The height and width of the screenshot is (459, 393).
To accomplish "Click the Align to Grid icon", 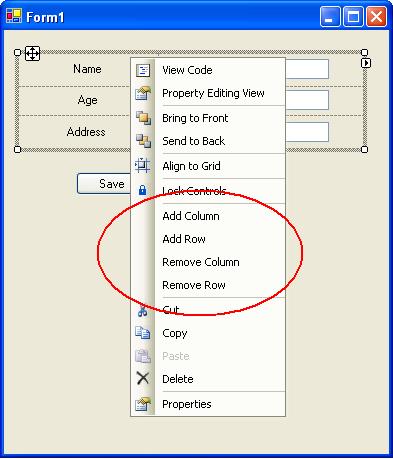I will click(x=143, y=166).
